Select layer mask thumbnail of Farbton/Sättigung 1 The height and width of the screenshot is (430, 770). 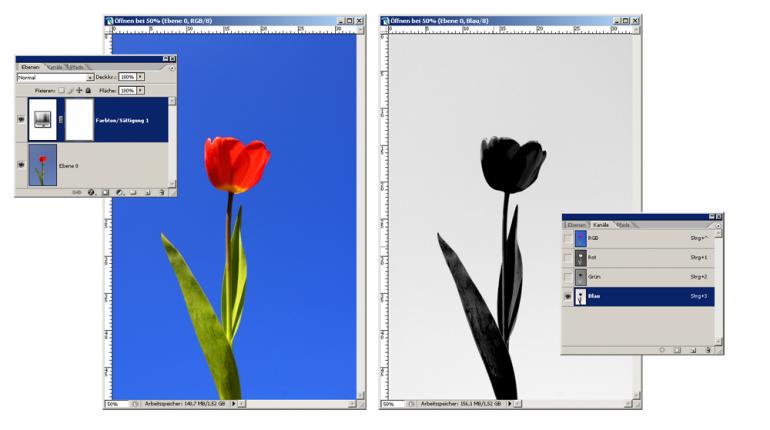point(79,119)
